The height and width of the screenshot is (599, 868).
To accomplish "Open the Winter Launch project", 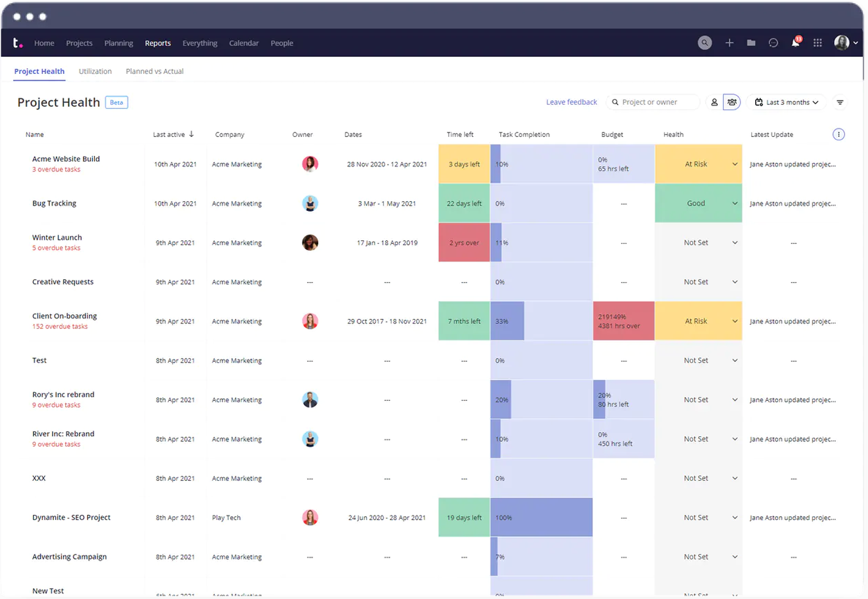I will (57, 238).
